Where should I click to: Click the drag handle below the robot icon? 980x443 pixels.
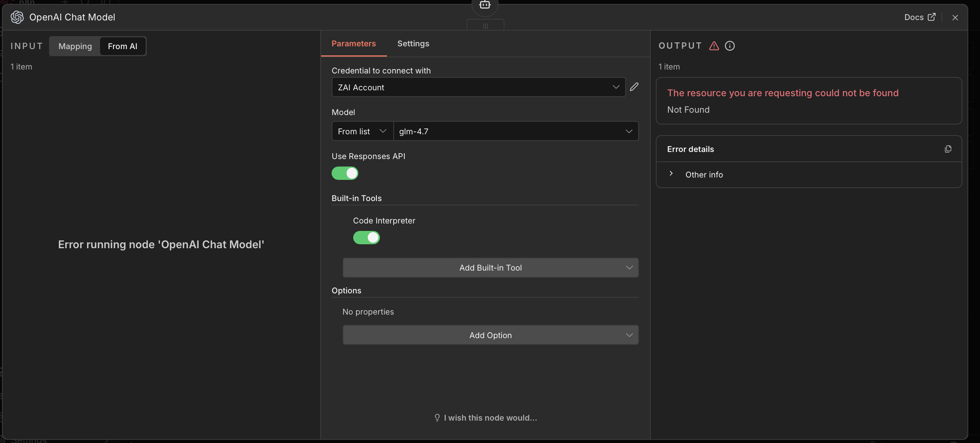(x=485, y=26)
